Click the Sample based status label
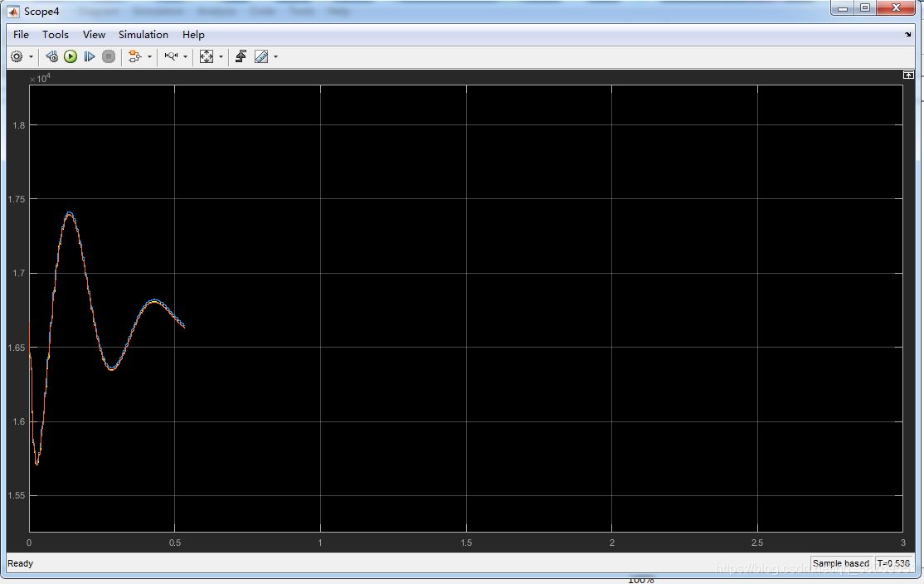Screen dimensions: 924x584 [841, 563]
